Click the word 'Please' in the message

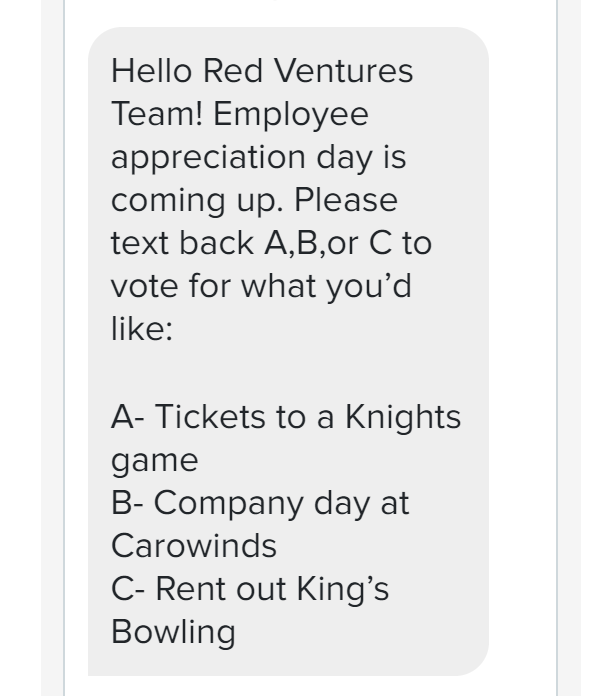(x=346, y=200)
